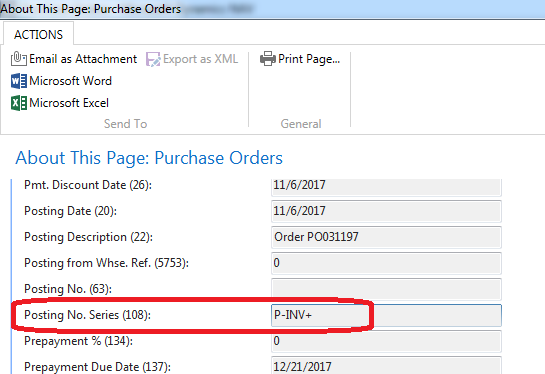Viewport: 545px width, 374px height.
Task: Select Export as XML label
Action: [201, 59]
